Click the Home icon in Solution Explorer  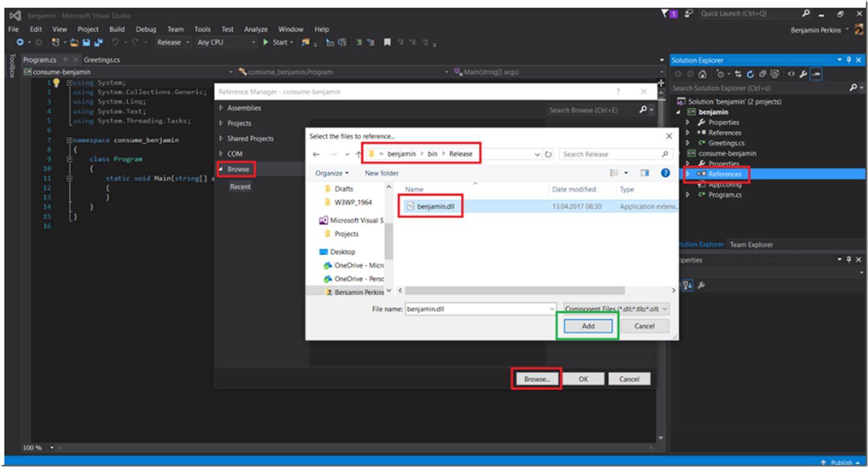pos(702,74)
